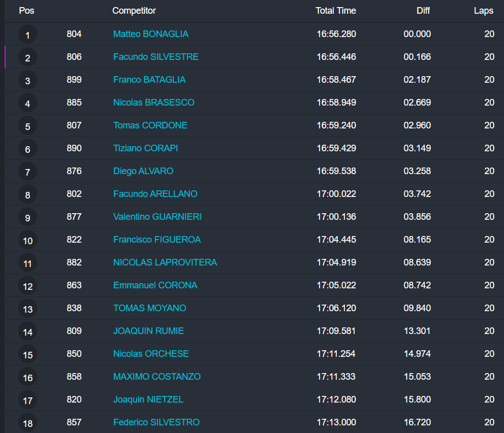Open Facundo SILVESTRE competitor link
Screen dimensions: 504x433
coord(155,57)
